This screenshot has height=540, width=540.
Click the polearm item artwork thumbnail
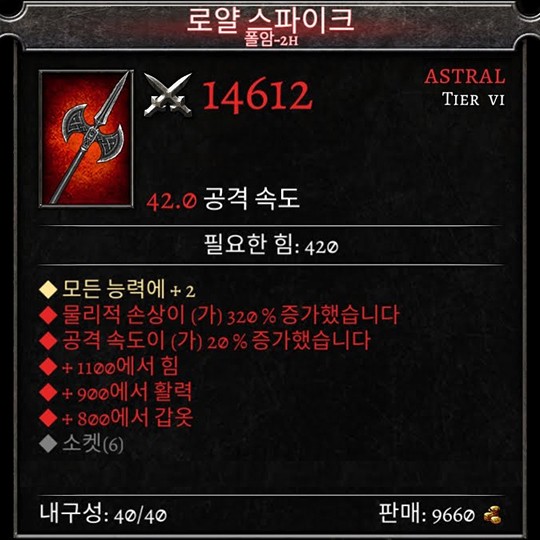coord(86,138)
